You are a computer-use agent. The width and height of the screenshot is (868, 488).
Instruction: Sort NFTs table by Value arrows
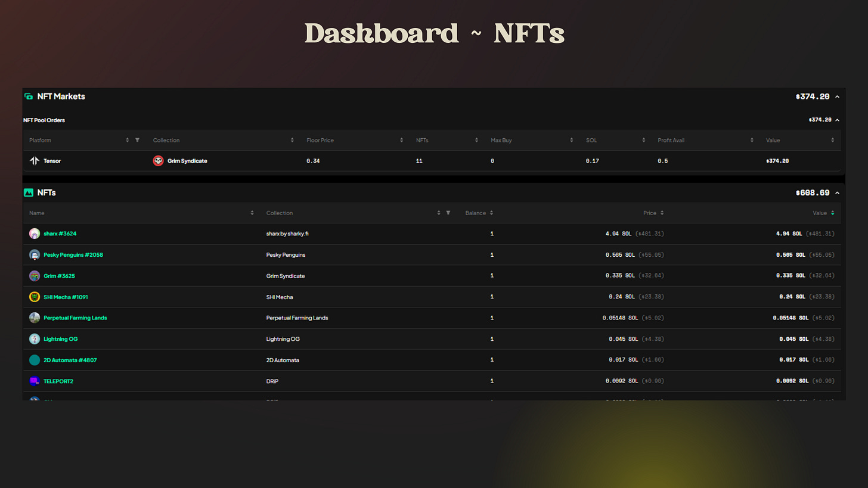coord(832,213)
